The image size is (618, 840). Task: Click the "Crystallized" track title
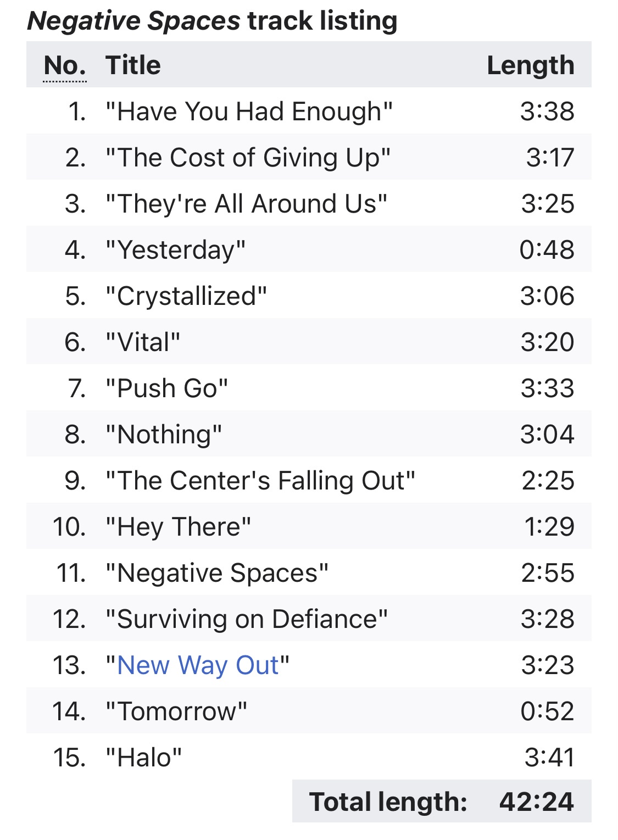186,296
